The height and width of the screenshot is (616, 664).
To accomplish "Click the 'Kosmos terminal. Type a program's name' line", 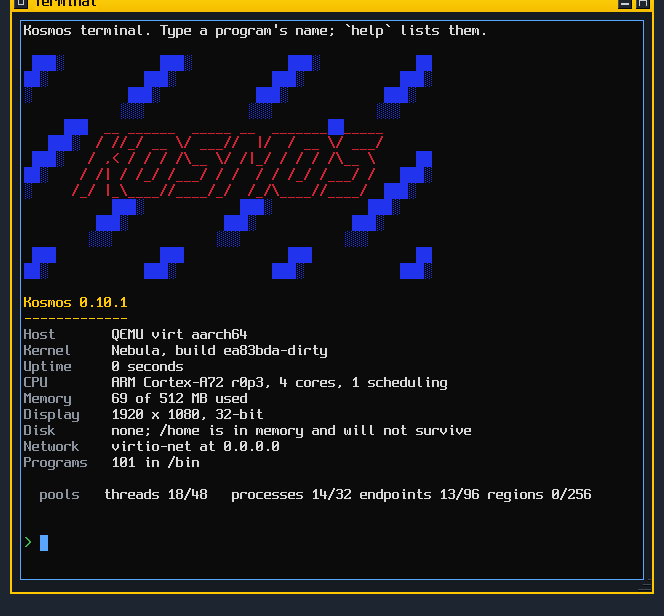I will pyautogui.click(x=255, y=31).
